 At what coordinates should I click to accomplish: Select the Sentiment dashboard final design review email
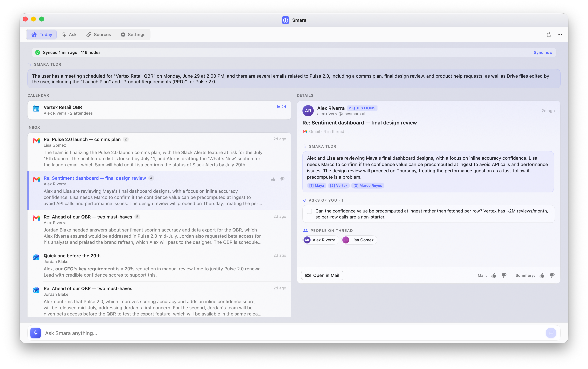tap(159, 191)
